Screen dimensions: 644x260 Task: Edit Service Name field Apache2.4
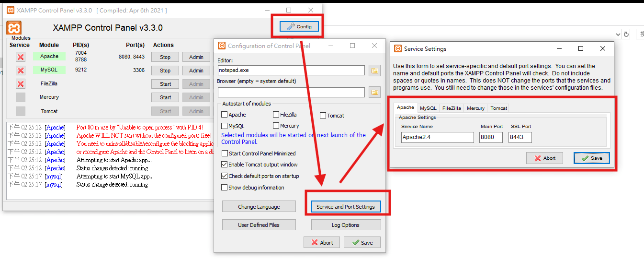[x=437, y=138]
